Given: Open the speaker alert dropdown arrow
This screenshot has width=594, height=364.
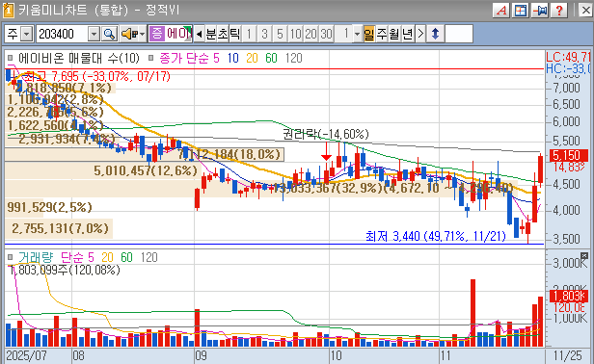Looking at the screenshot, I should click(142, 34).
